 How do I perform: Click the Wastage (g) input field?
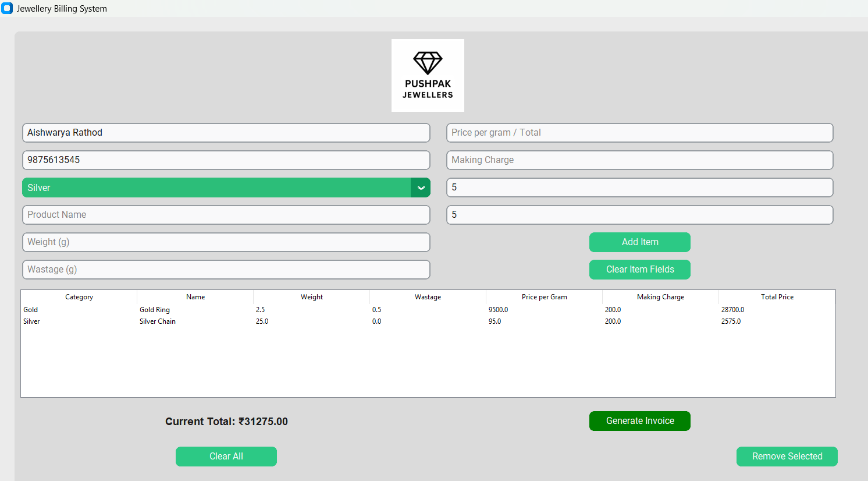pos(226,269)
